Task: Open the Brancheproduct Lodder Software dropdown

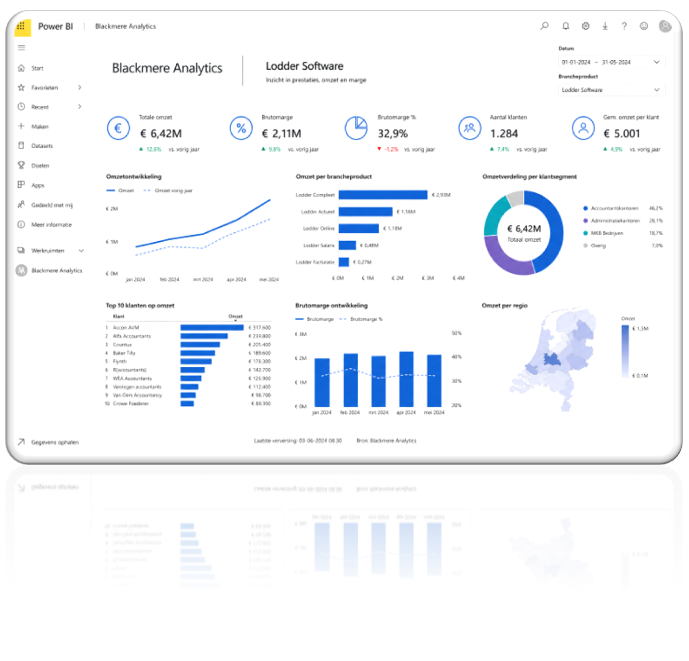Action: click(611, 90)
